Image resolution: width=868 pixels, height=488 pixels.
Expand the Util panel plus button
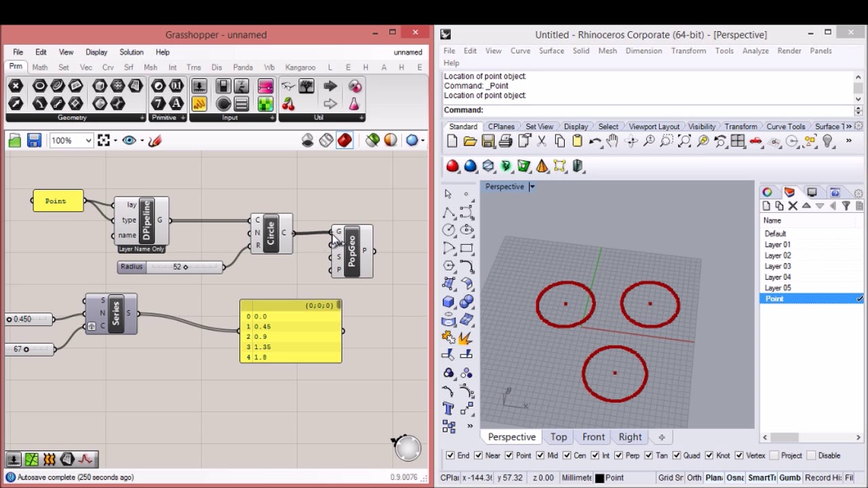361,118
